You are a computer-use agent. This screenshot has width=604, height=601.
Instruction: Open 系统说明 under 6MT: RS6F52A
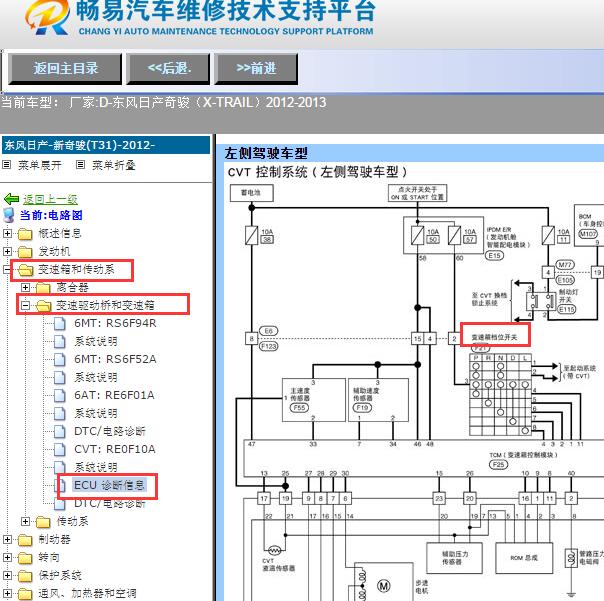pos(96,377)
